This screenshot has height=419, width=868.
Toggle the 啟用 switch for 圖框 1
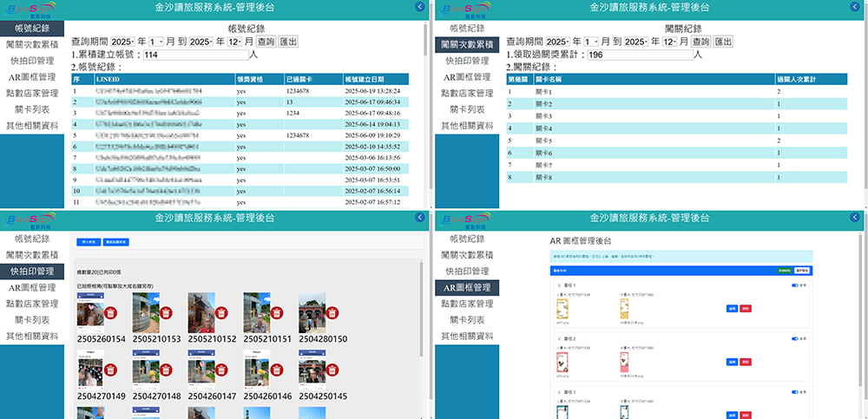pyautogui.click(x=795, y=285)
